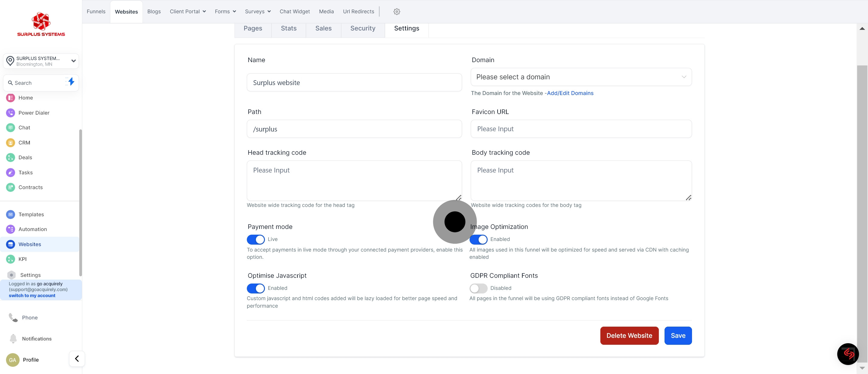Enable GDPR Compliant Fonts toggle

pyautogui.click(x=478, y=288)
